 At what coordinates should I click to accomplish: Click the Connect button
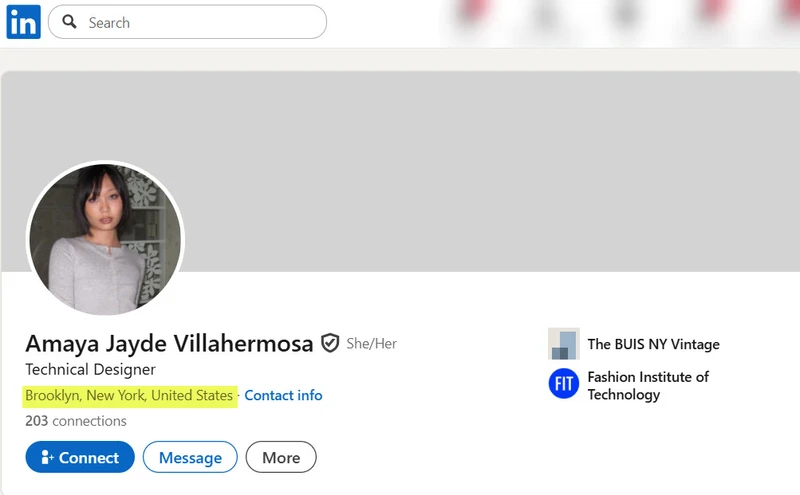tap(80, 457)
